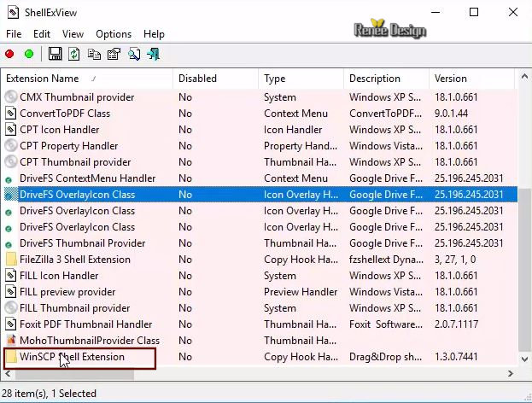This screenshot has width=532, height=403.
Task: Click the version cell 1.3.0.7441
Action: coord(456,357)
